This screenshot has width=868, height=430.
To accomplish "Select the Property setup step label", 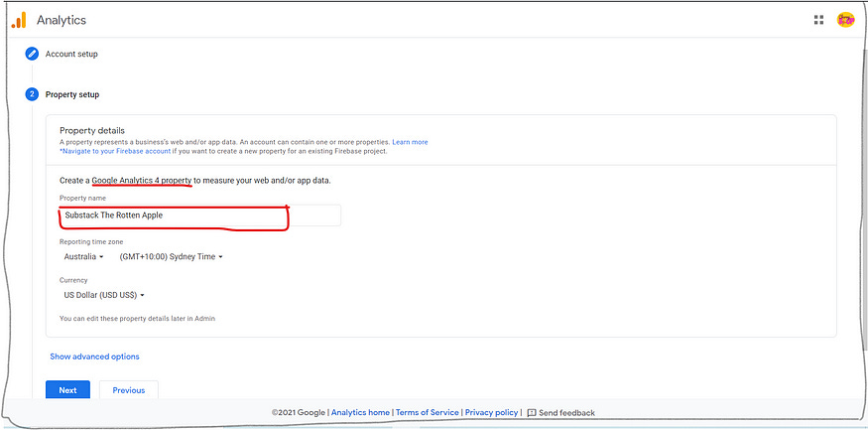I will click(x=72, y=94).
